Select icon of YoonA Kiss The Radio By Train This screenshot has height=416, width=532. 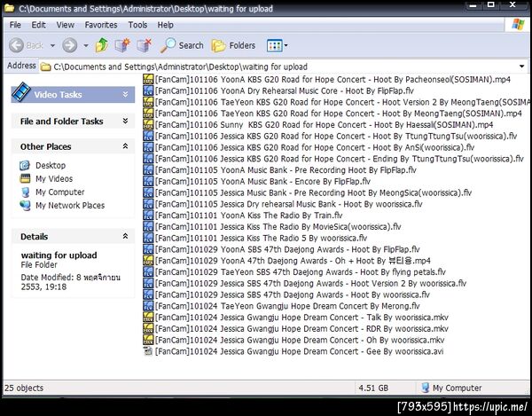coord(148,216)
